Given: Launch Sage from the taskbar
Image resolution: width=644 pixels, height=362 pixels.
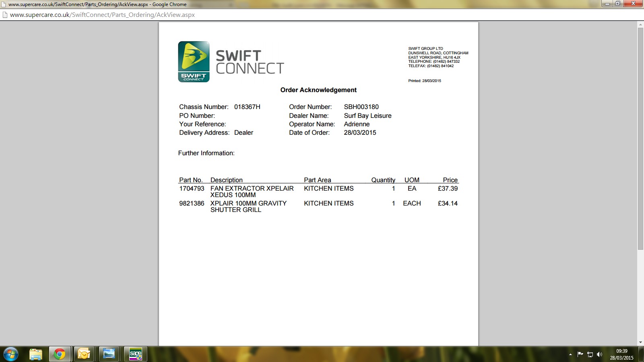Looking at the screenshot, I should click(x=135, y=354).
